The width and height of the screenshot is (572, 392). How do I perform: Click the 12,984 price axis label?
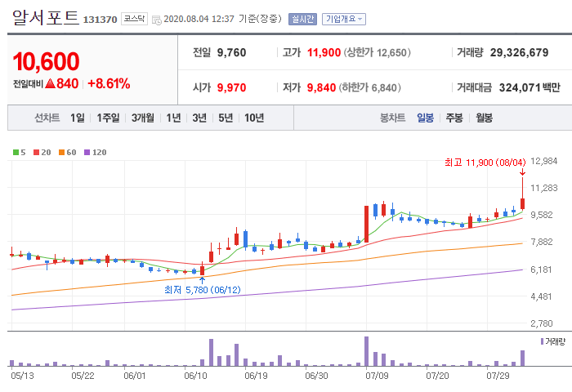coord(544,161)
